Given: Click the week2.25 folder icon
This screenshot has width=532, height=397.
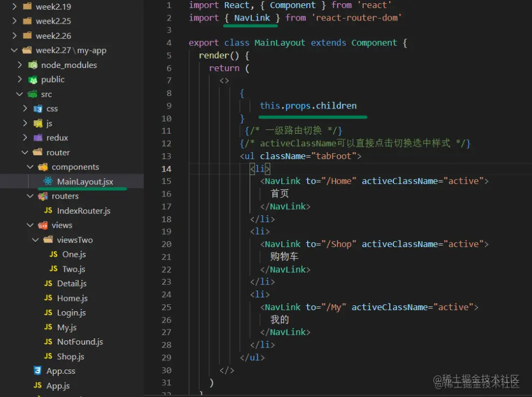Looking at the screenshot, I should 27,20.
